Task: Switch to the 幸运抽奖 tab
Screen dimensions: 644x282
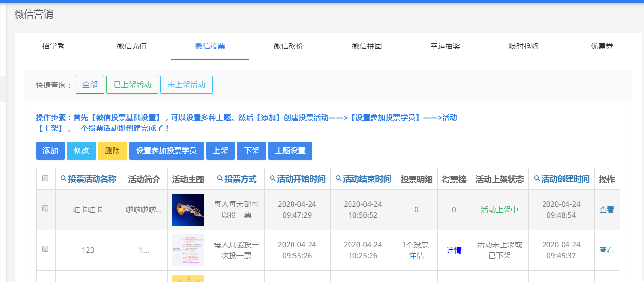Action: tap(445, 46)
